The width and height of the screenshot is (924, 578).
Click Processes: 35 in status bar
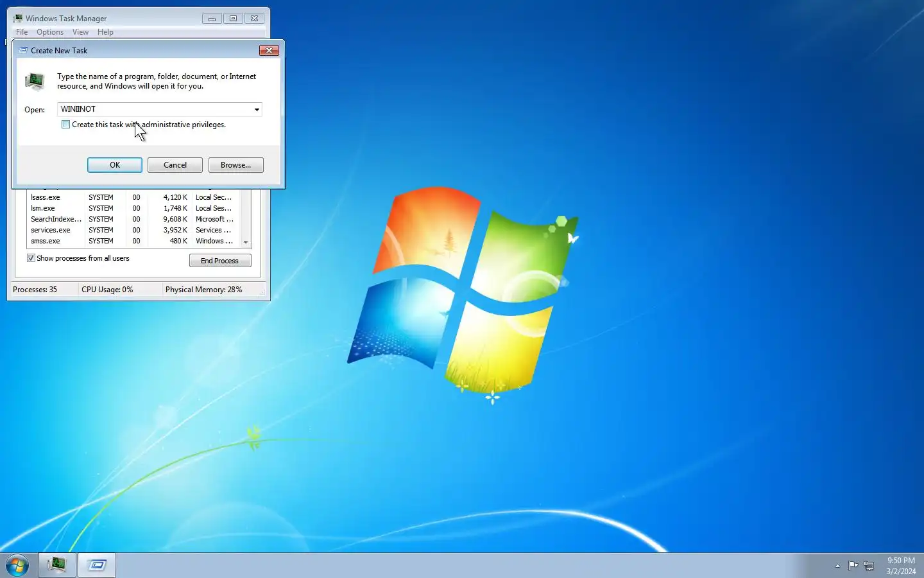35,290
